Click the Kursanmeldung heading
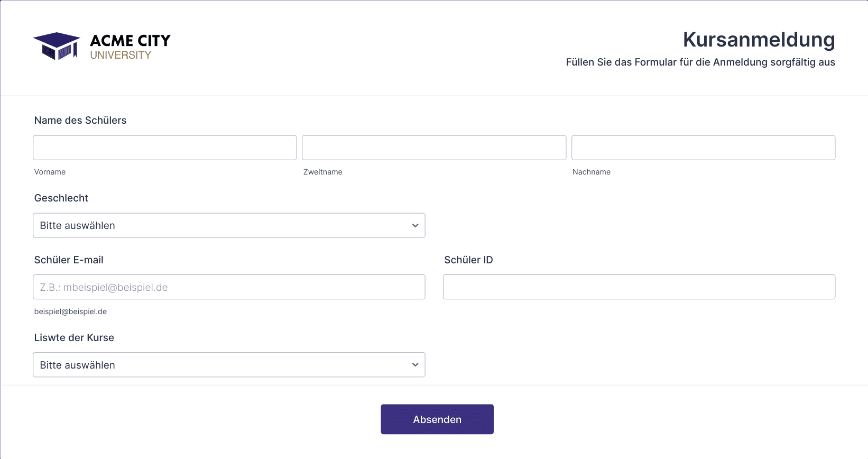 pos(759,40)
